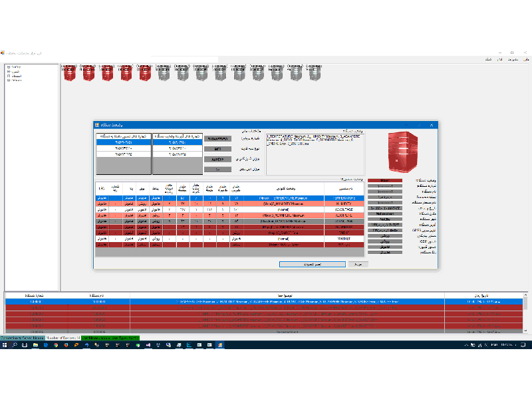Select the TEMPERATURE row in the sensor table
532x399 pixels.
266,198
